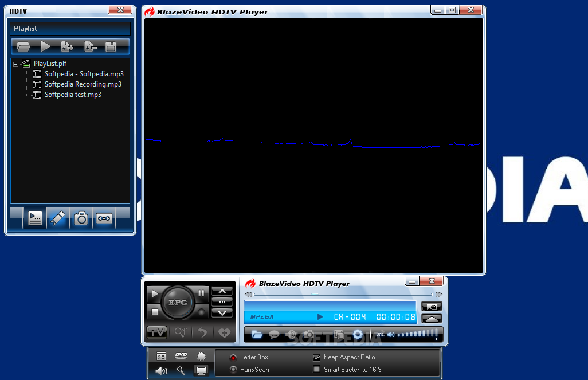Add channel to favorites with heart icon
588x380 pixels.
pyautogui.click(x=224, y=332)
